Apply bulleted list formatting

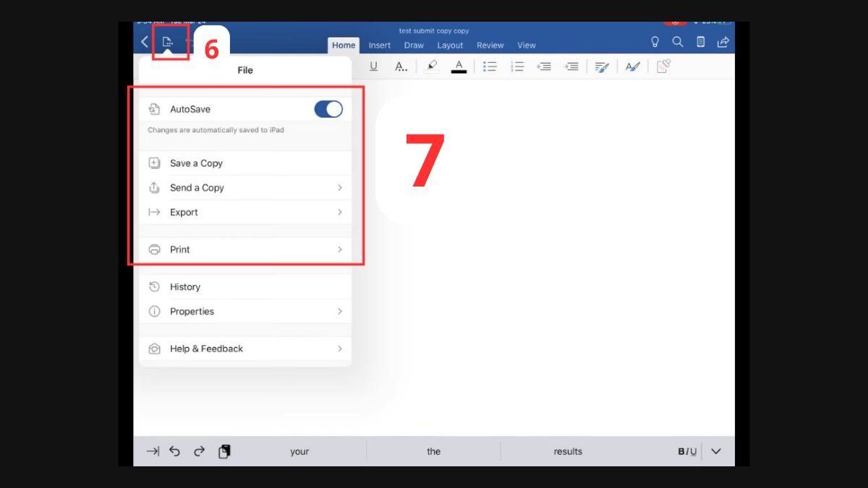[490, 67]
